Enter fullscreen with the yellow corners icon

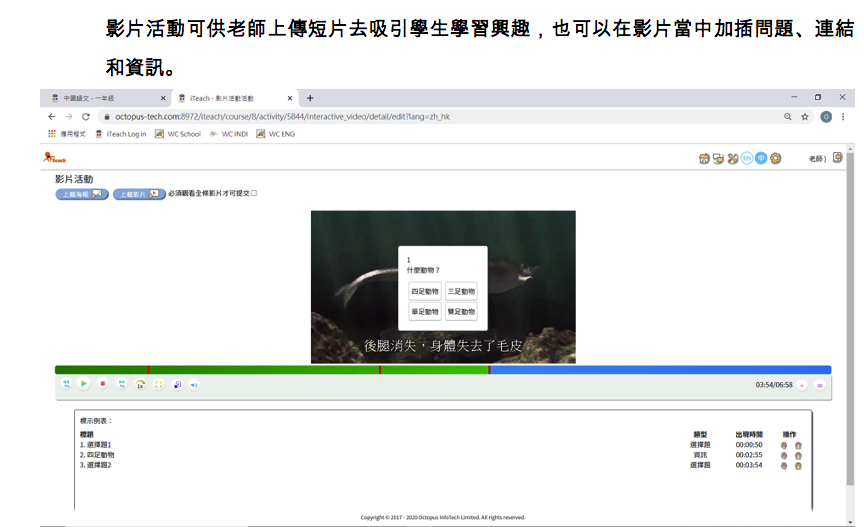(x=159, y=384)
